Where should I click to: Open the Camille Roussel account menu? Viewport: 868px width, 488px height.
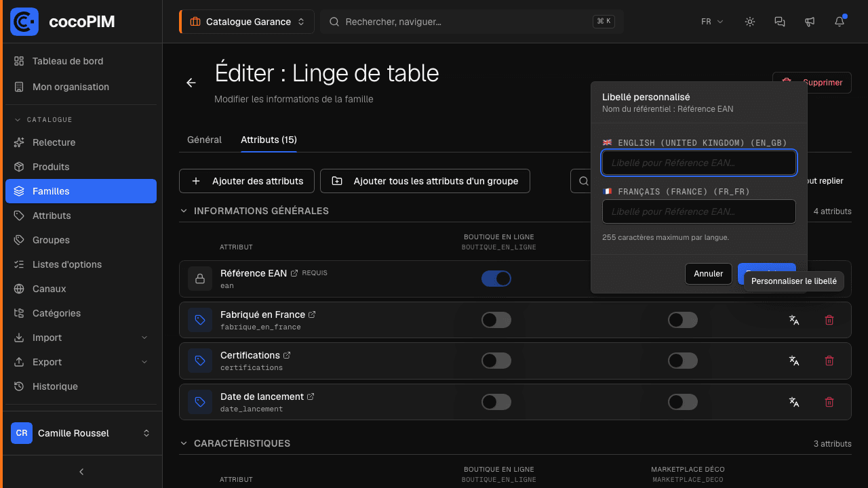coord(81,433)
